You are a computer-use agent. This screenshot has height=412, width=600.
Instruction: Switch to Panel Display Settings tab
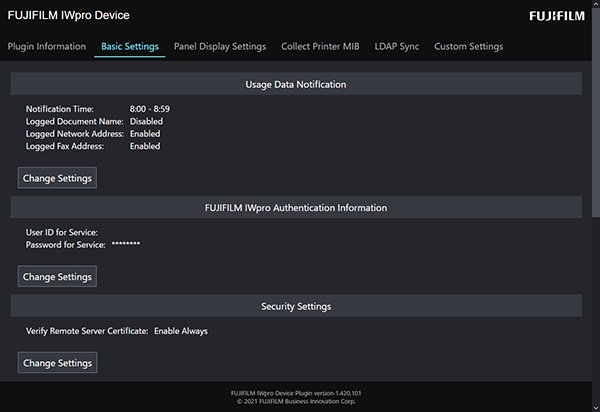220,46
